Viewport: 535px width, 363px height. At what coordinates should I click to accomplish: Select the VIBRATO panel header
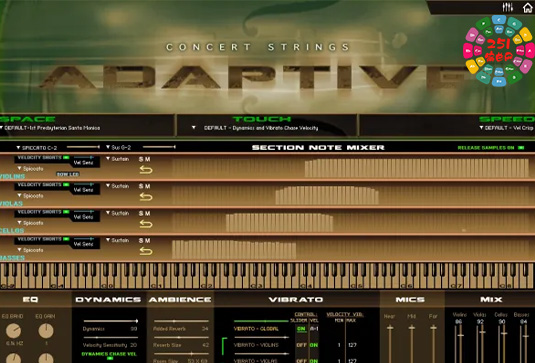[296, 300]
